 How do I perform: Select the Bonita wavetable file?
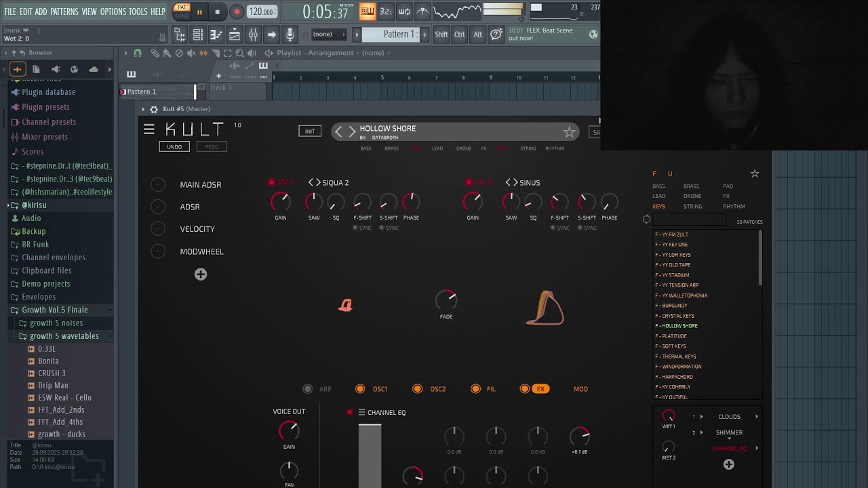tap(48, 361)
